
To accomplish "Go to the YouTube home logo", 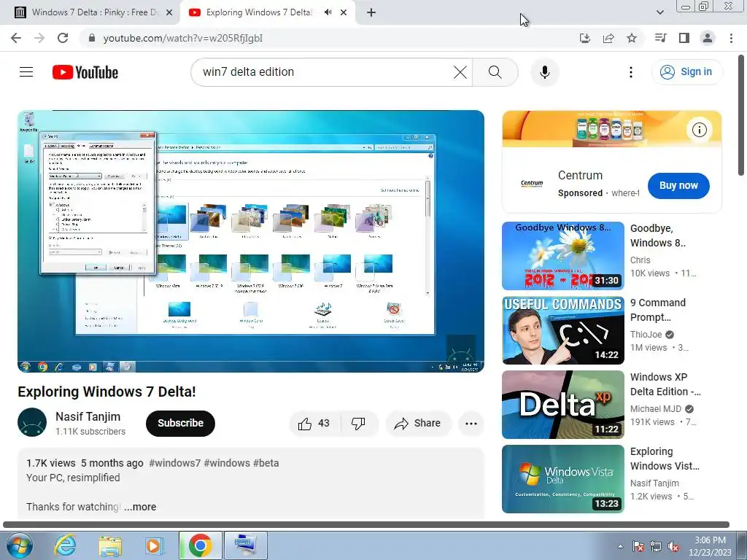I will 85,72.
